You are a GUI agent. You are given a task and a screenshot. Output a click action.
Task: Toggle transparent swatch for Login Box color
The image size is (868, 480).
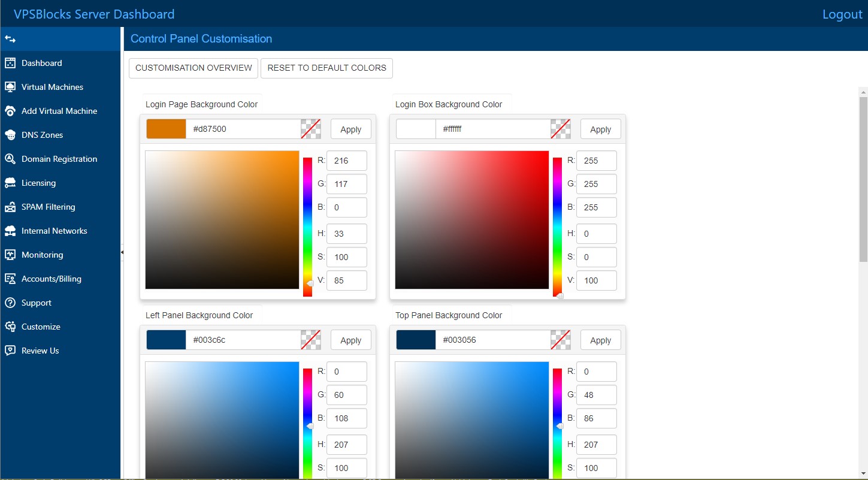(x=560, y=129)
